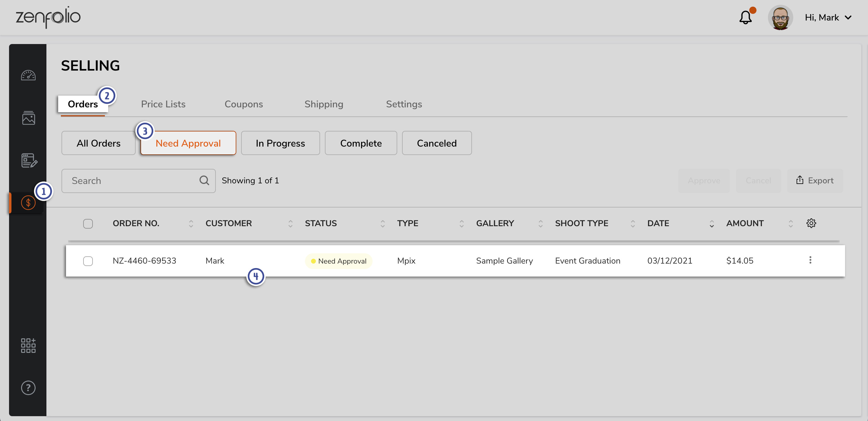Click Event Graduation shoot type cell
This screenshot has width=868, height=421.
588,261
